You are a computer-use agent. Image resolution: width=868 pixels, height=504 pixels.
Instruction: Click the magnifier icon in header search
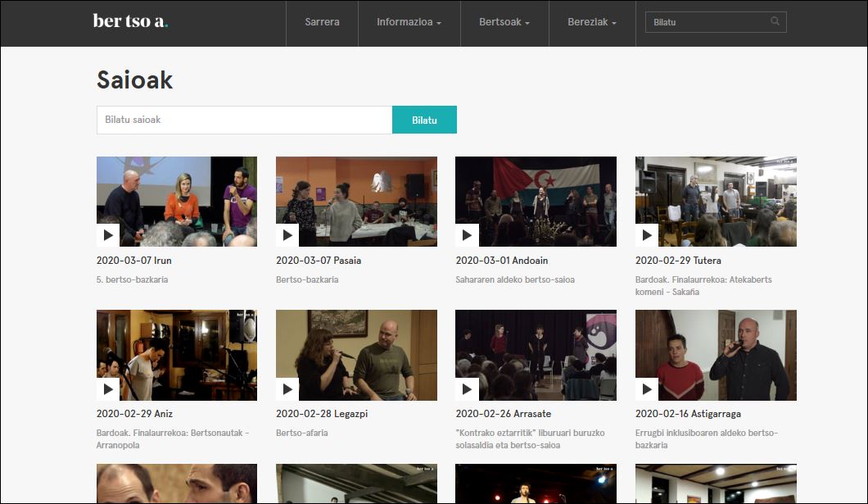click(775, 21)
